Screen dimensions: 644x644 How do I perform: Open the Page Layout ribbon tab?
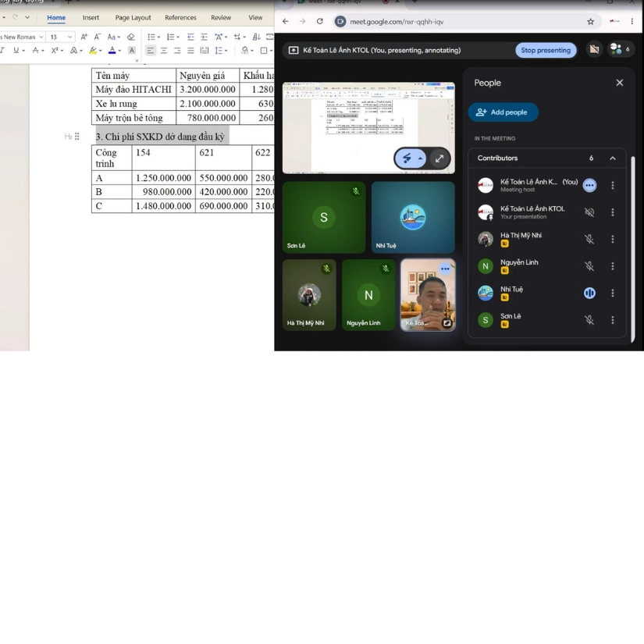point(133,18)
